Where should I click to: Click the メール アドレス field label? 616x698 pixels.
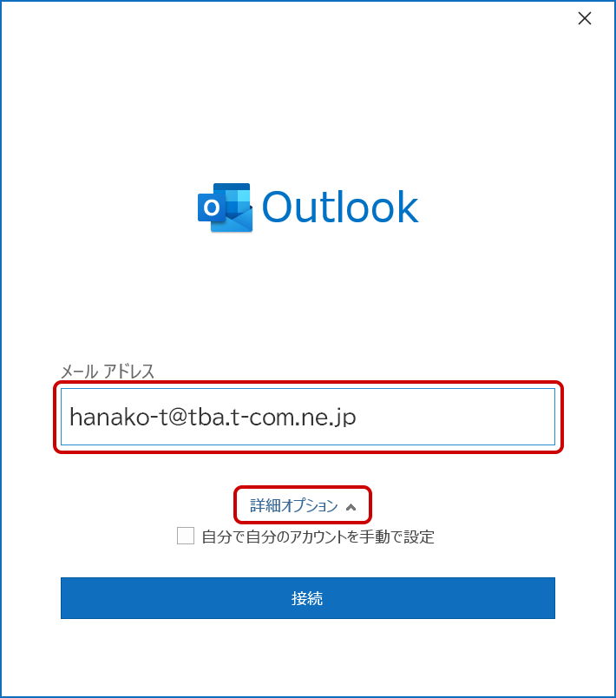click(108, 371)
